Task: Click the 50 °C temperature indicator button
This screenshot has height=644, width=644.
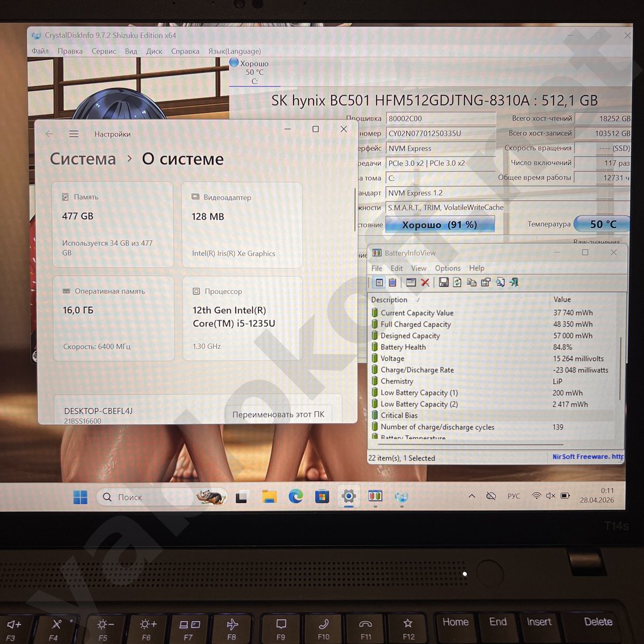Action: [x=603, y=224]
